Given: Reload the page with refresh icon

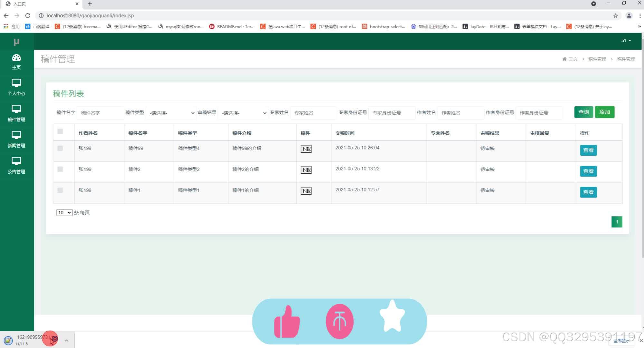Looking at the screenshot, I should point(28,15).
